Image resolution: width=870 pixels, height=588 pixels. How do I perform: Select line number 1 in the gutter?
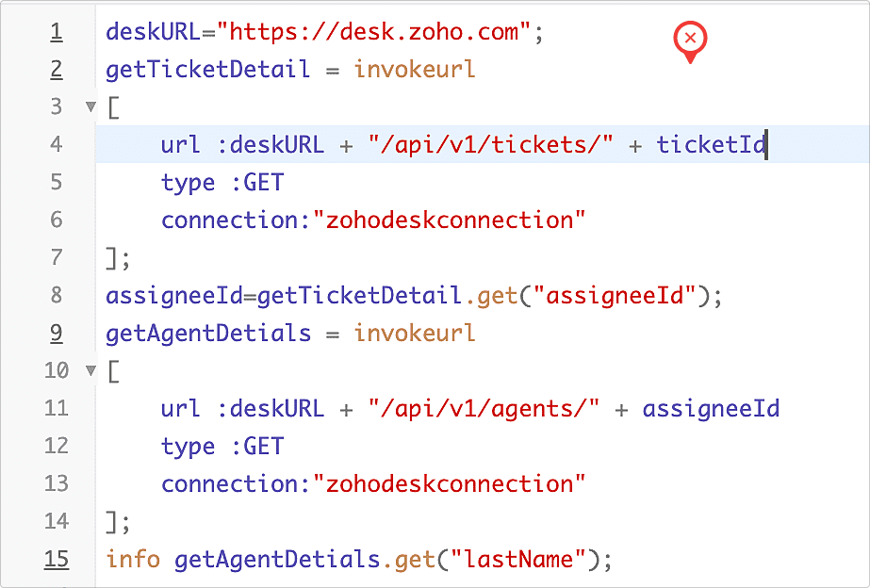pos(56,32)
